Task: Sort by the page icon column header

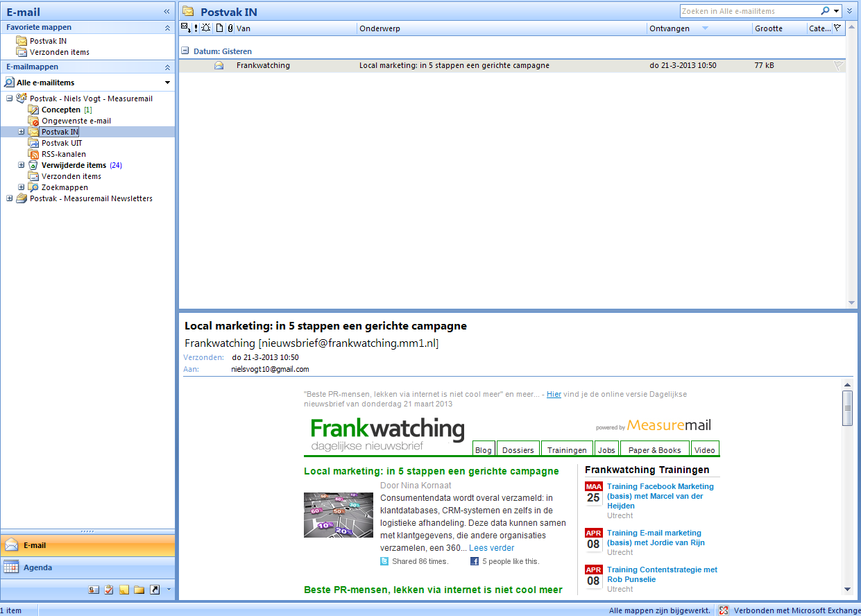Action: (x=220, y=28)
